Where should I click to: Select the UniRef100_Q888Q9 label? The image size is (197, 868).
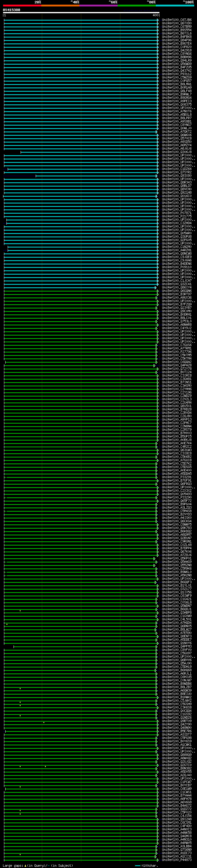[x=177, y=755]
